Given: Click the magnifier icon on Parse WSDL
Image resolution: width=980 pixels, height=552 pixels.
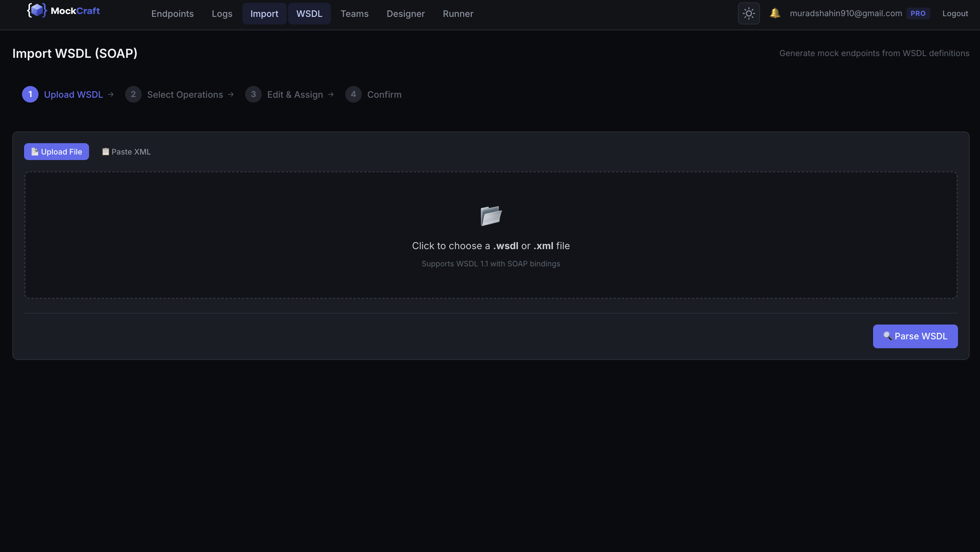Looking at the screenshot, I should (x=887, y=336).
